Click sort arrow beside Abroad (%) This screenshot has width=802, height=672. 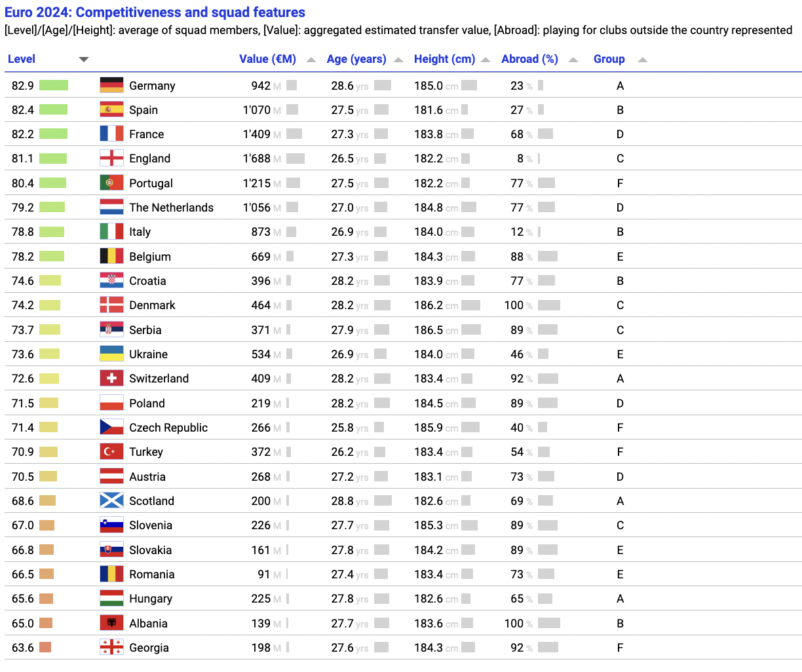pyautogui.click(x=573, y=60)
